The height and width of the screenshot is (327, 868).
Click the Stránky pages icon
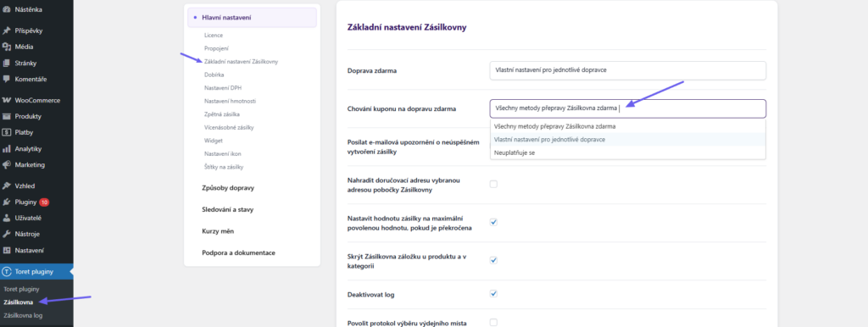click(7, 63)
